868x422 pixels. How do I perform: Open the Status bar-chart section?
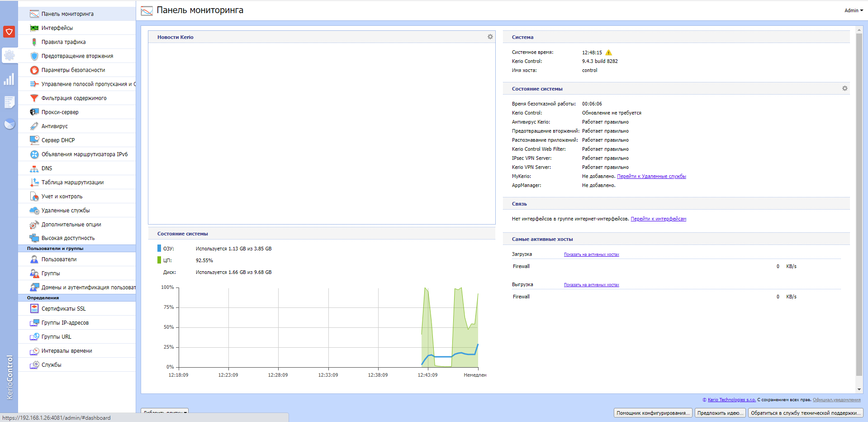(x=9, y=79)
